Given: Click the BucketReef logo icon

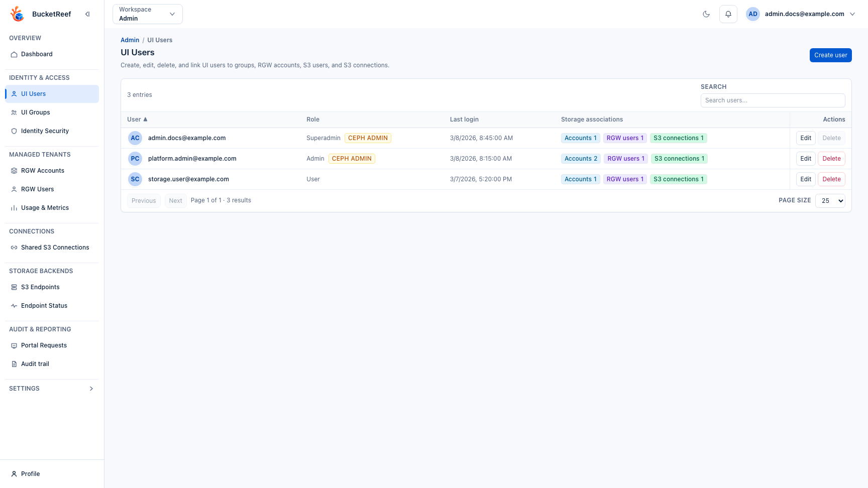Looking at the screenshot, I should click(18, 14).
